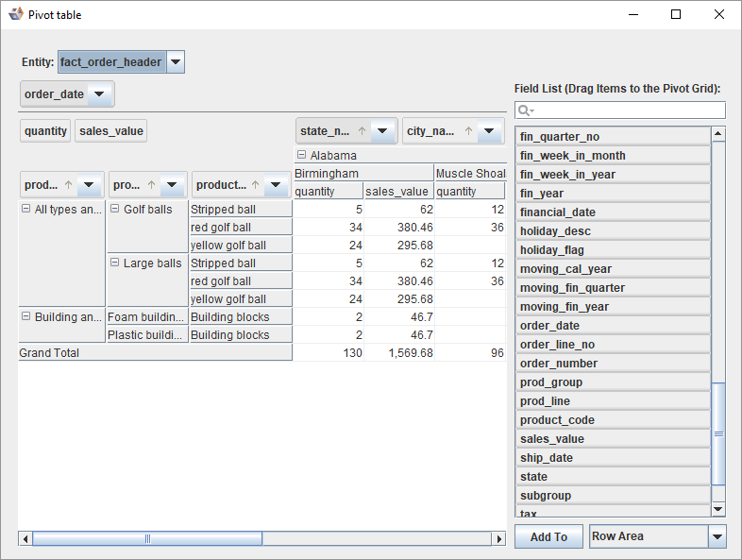
Task: Click sort arrow on city_na column field
Action: pos(468,131)
